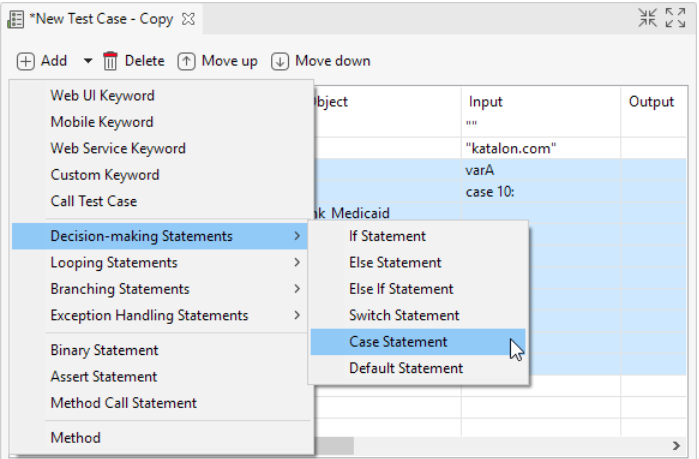Select the "katalon.com" input cell
Screen dimensions: 699x459
511,148
